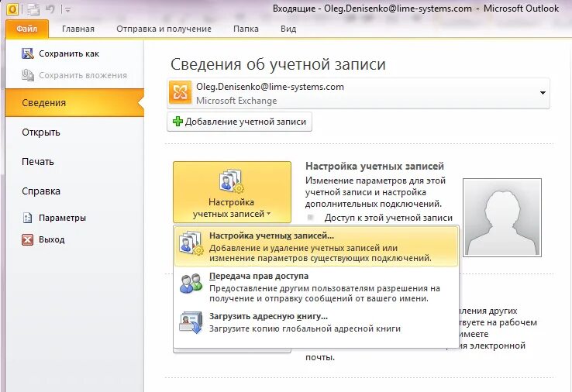
Task: Click Добавление учетной записи button
Action: (239, 122)
